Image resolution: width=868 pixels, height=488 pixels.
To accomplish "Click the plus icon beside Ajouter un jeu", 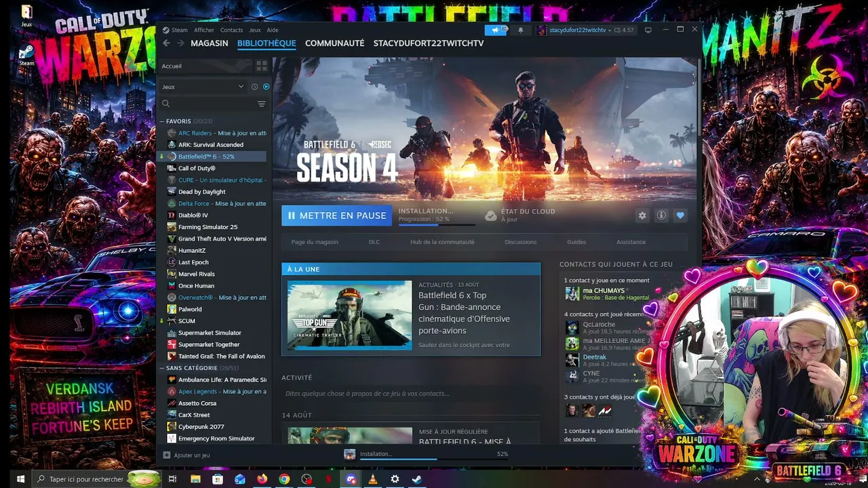I will click(167, 455).
